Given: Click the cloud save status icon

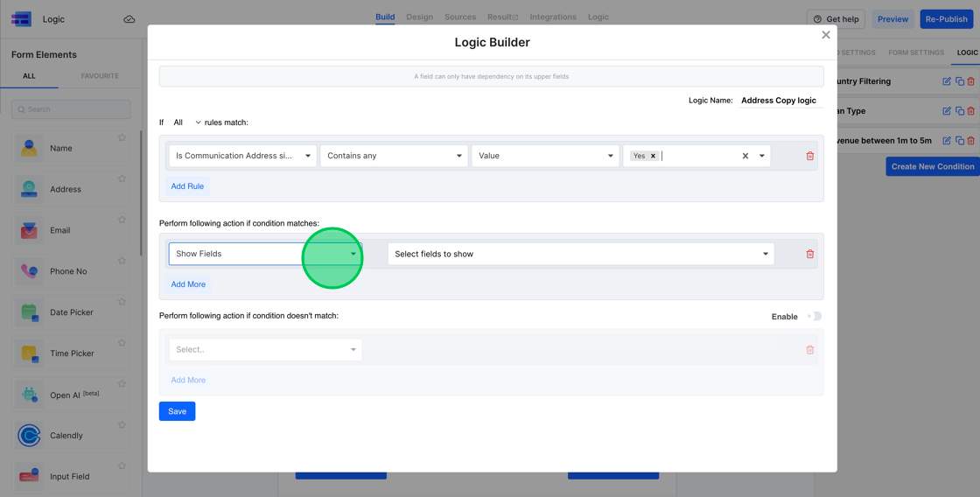Looking at the screenshot, I should coord(129,19).
